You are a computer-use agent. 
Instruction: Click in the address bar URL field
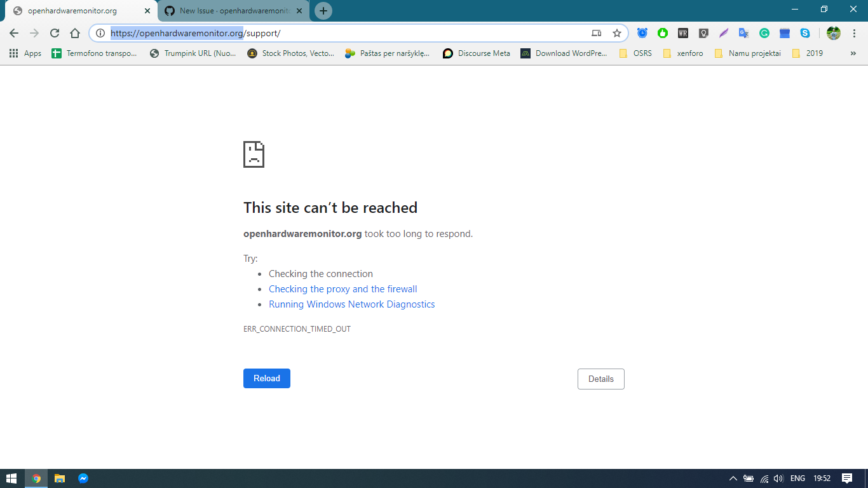pyautogui.click(x=318, y=32)
